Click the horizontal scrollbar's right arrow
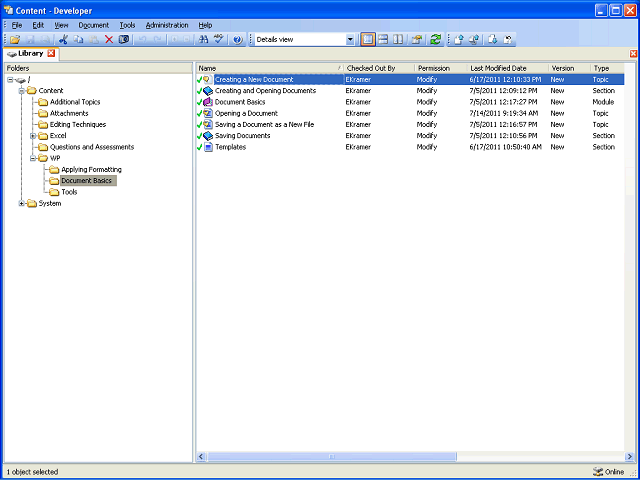Viewport: 640px width, 480px height. point(629,456)
